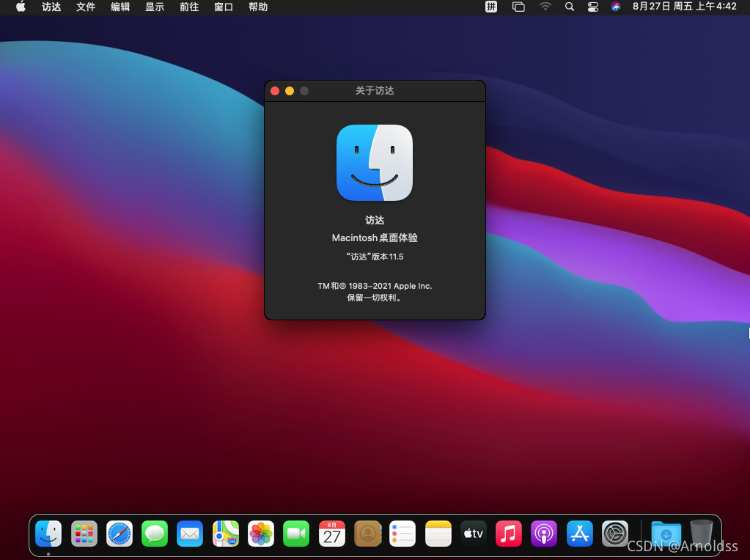Open Control Center in menu bar
750x560 pixels.
click(593, 7)
